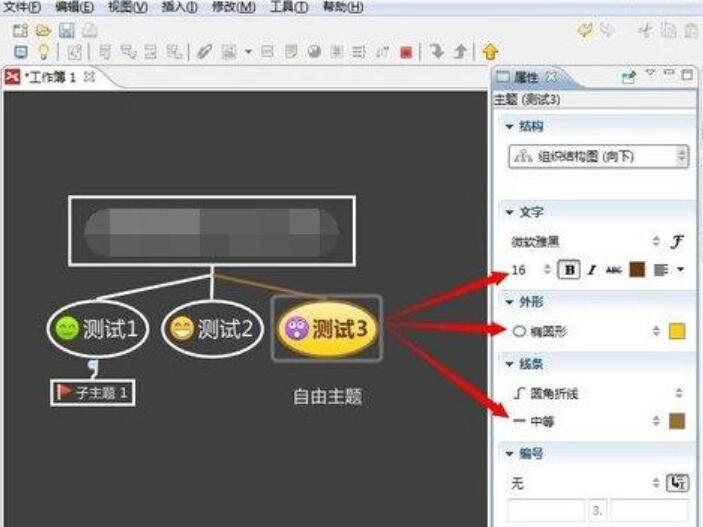Open the 无 numbering dropdown
703x527 pixels.
click(x=585, y=483)
